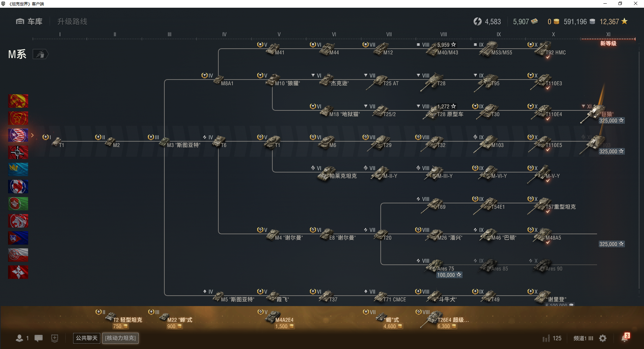Click the Ares 75 tank node
The width and height of the screenshot is (644, 349).
pos(440,265)
